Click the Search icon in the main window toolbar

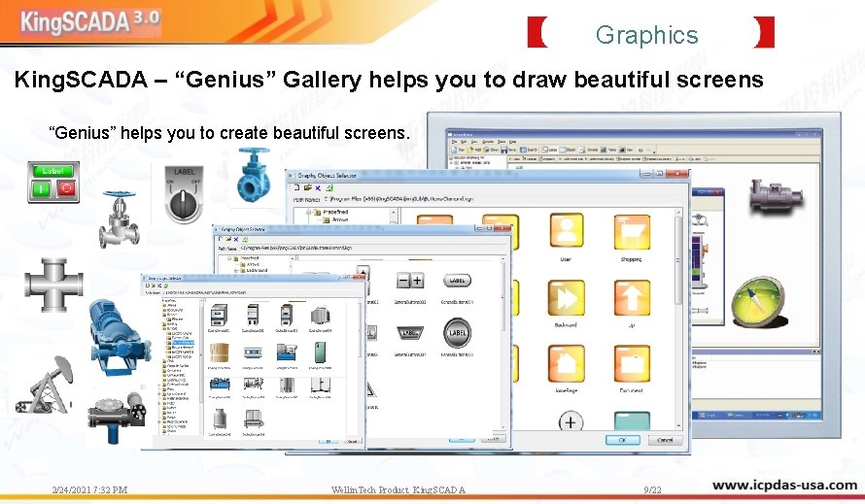529,150
